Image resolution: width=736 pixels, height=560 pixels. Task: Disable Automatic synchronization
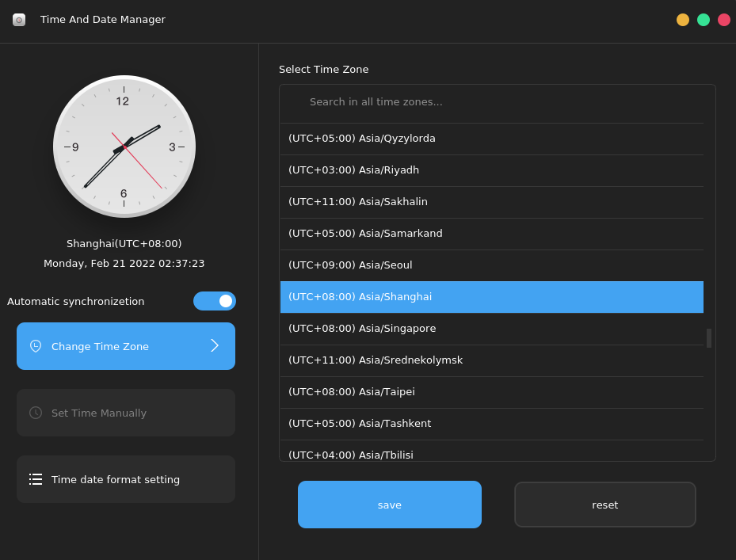coord(215,301)
